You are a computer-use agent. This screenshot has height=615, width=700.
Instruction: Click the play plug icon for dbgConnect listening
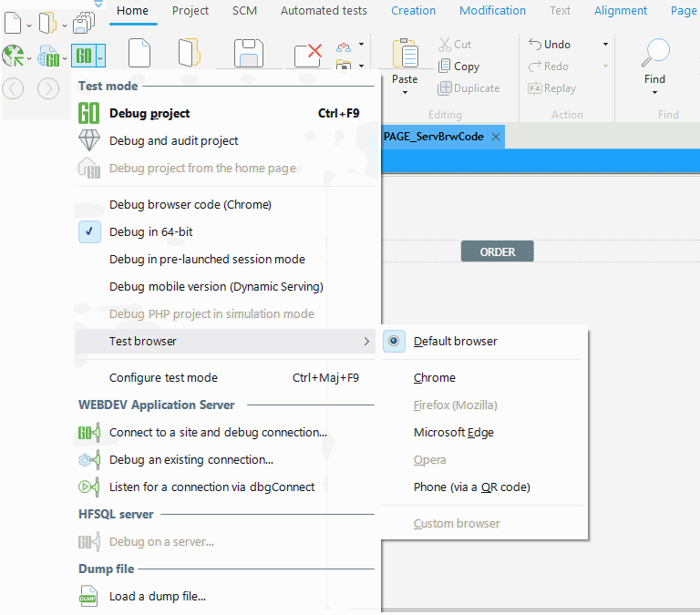pos(89,487)
